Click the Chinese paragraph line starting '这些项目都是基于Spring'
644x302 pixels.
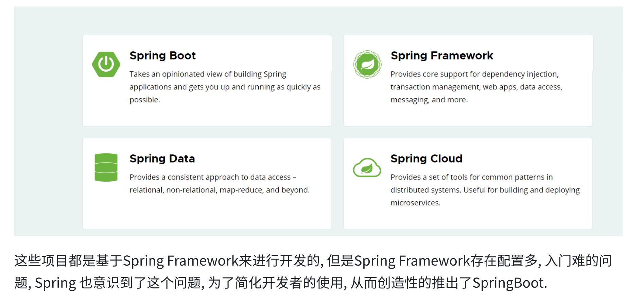click(x=313, y=261)
